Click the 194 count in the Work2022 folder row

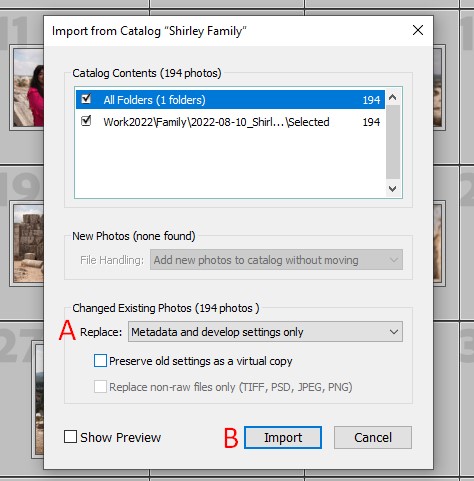(371, 122)
